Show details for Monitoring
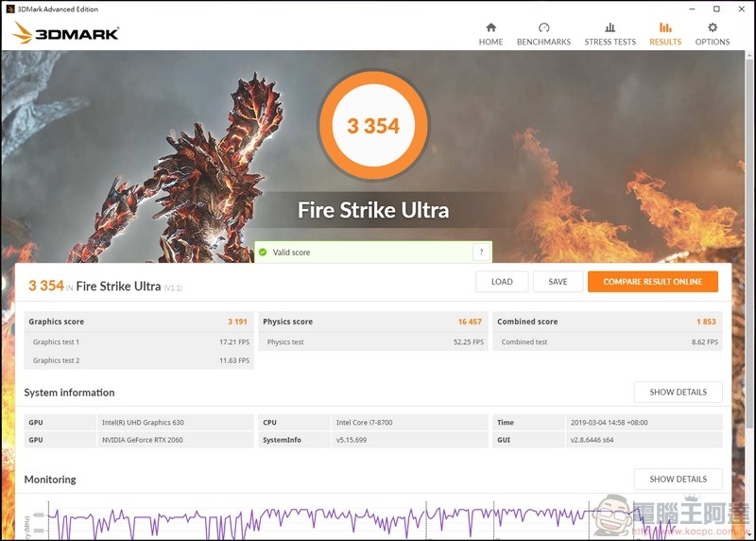 click(x=678, y=480)
